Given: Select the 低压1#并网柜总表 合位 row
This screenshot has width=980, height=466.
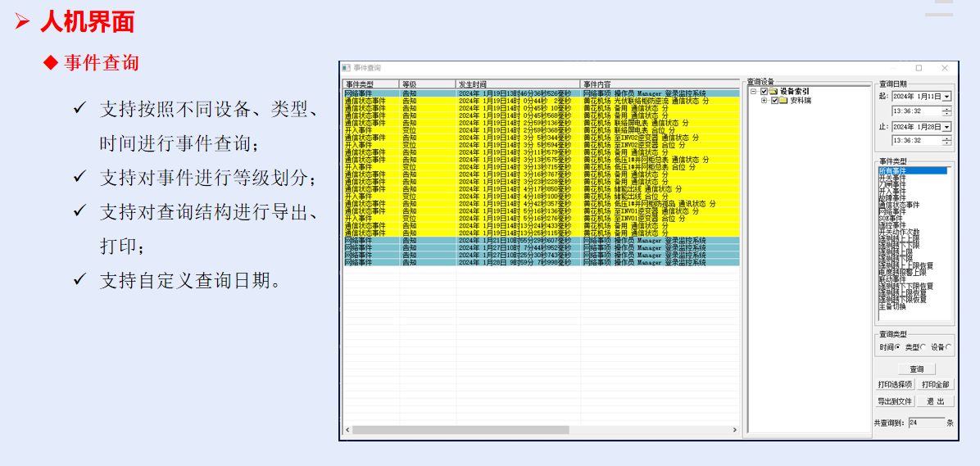Looking at the screenshot, I should 542,167.
